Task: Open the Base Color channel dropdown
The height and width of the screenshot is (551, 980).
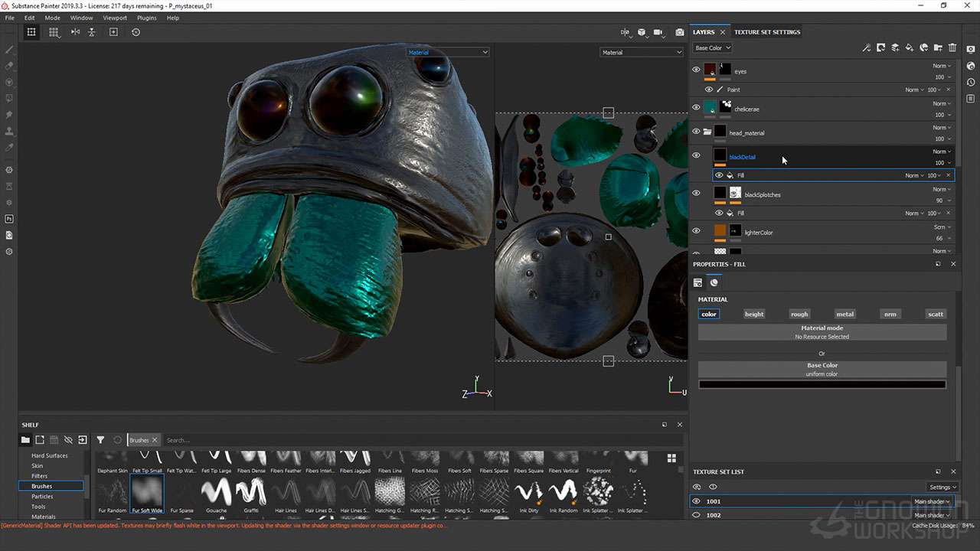Action: 712,47
